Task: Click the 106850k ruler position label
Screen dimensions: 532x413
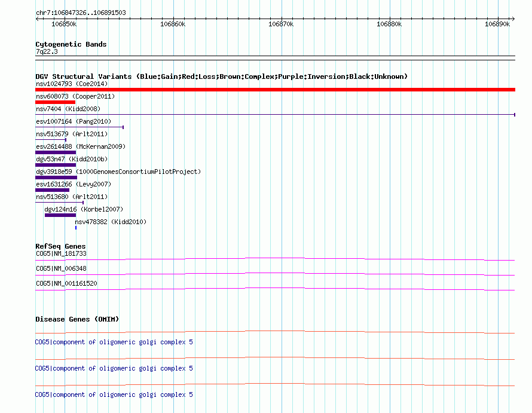Action: point(64,24)
